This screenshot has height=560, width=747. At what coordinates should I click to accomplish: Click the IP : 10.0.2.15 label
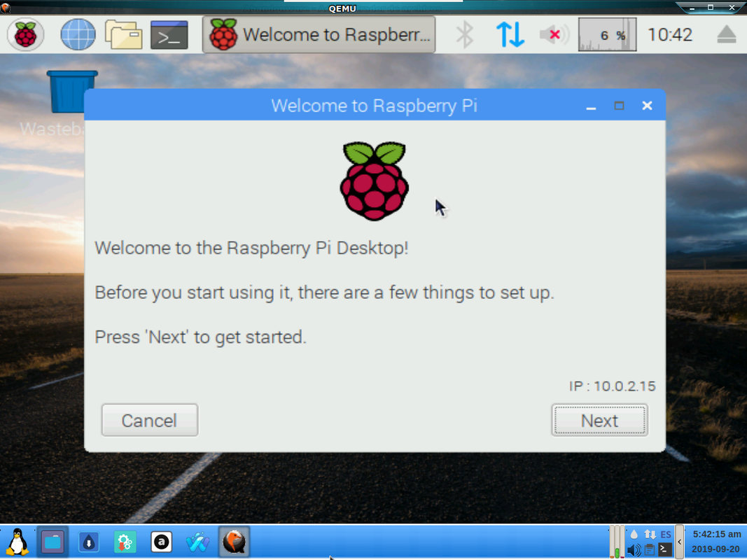point(612,386)
